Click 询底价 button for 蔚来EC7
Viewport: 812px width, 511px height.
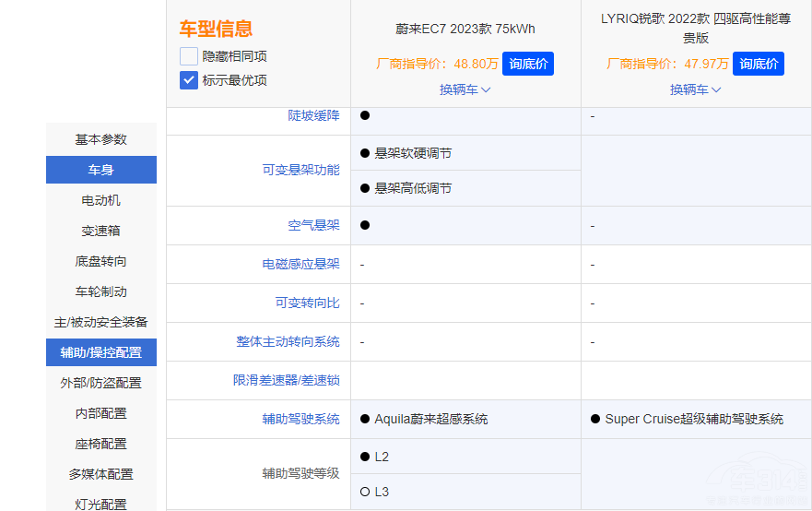click(528, 64)
